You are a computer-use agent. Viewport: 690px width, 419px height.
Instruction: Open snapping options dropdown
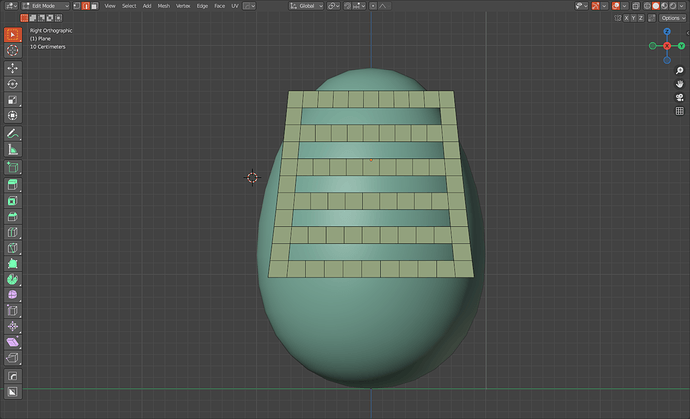pyautogui.click(x=359, y=6)
